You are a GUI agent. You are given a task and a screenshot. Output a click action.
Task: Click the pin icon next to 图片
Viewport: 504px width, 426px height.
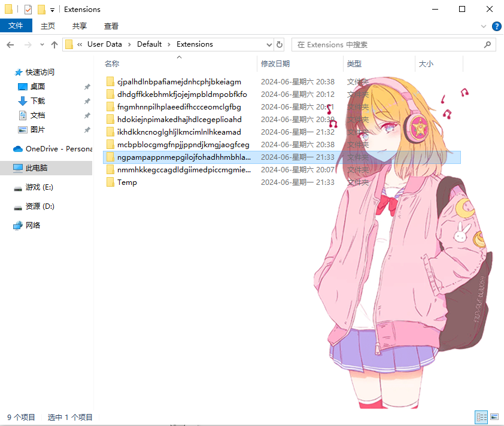(87, 130)
